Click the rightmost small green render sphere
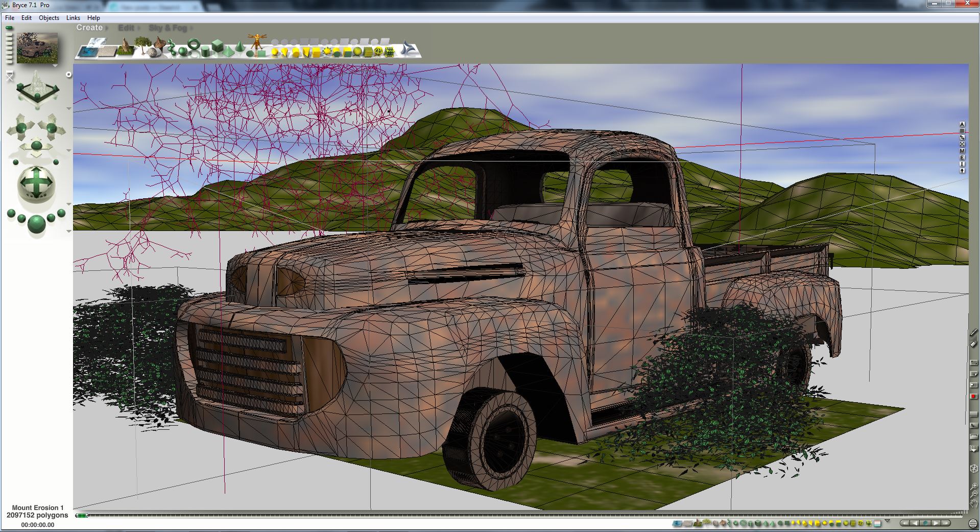This screenshot has width=980, height=532. (x=61, y=213)
